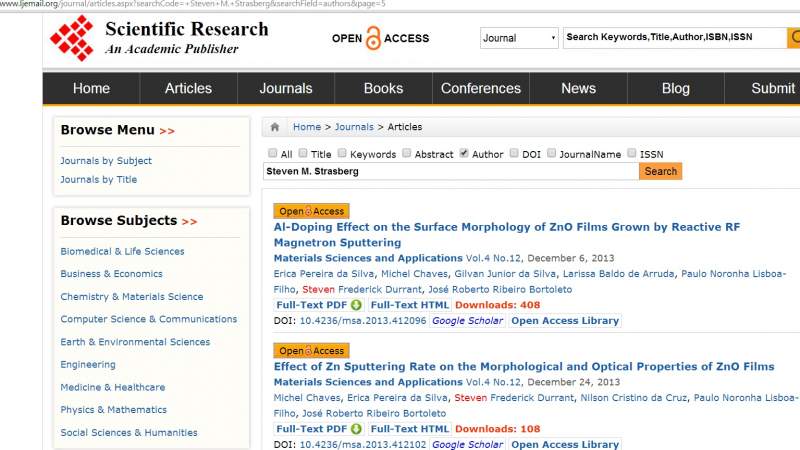Open the Blog nav menu
This screenshot has height=450, width=800.
(x=676, y=88)
